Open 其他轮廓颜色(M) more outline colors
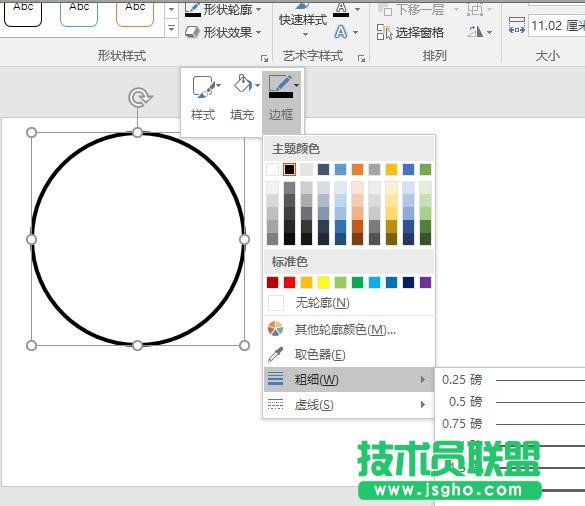Screen dimensions: 585x506 349,329
